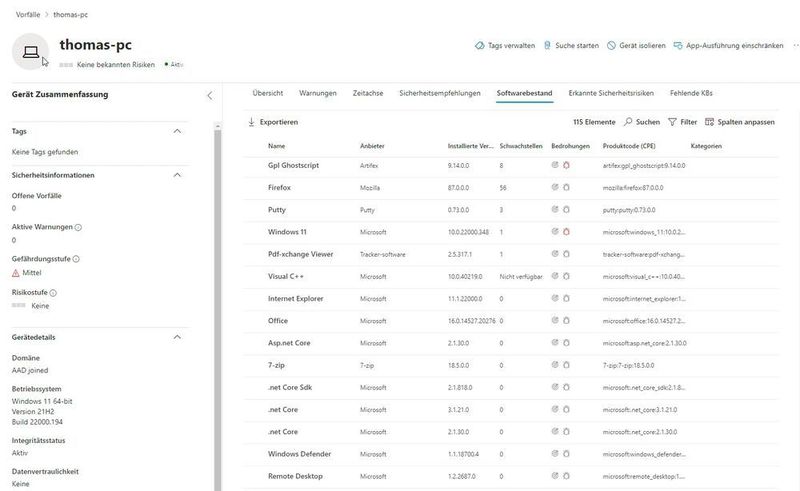Screen dimensions: 800x491
Task: Click the alert icon in Office row
Action: click(566, 321)
